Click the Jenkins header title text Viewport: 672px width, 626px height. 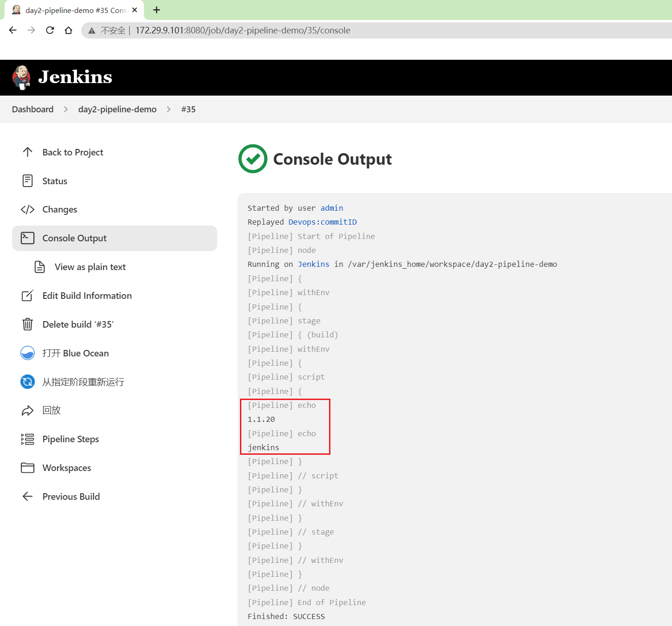[x=75, y=77]
